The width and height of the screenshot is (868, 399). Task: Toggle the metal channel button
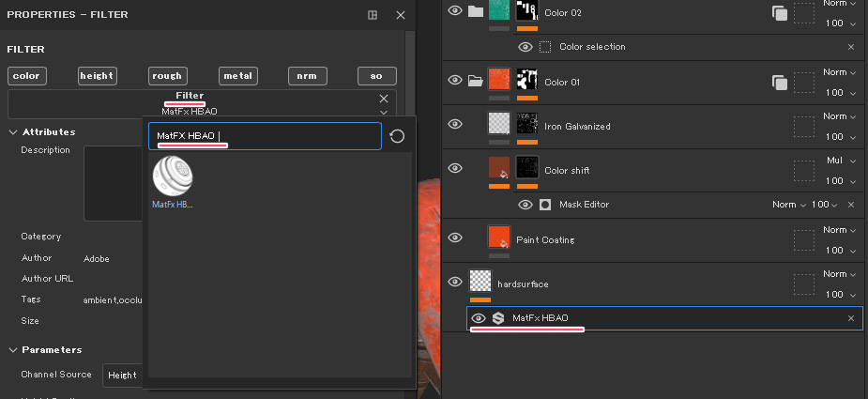pyautogui.click(x=238, y=76)
